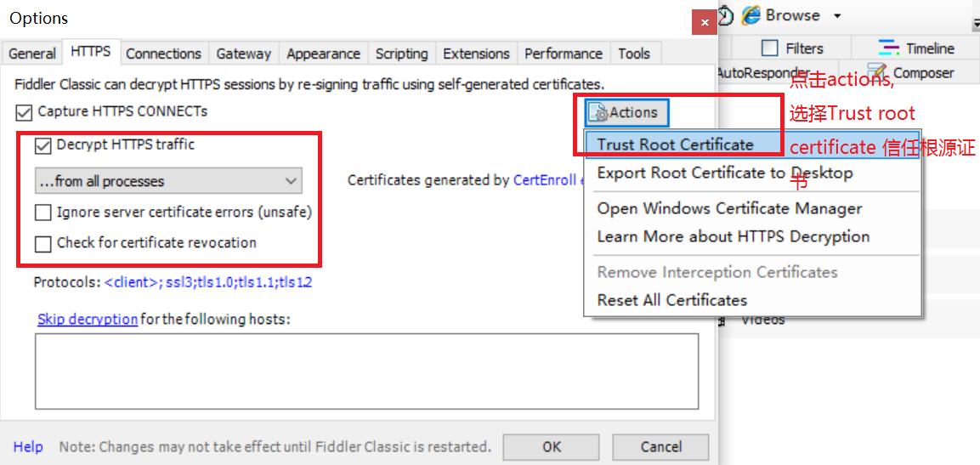Open the Help link
Image resolution: width=980 pixels, height=465 pixels.
pos(28,447)
